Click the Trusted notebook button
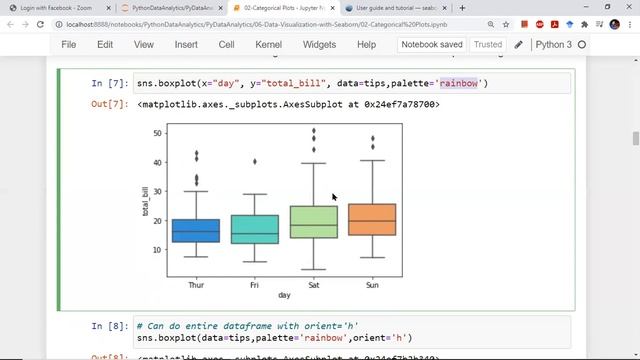Viewport: 640px width, 360px height. tap(488, 44)
